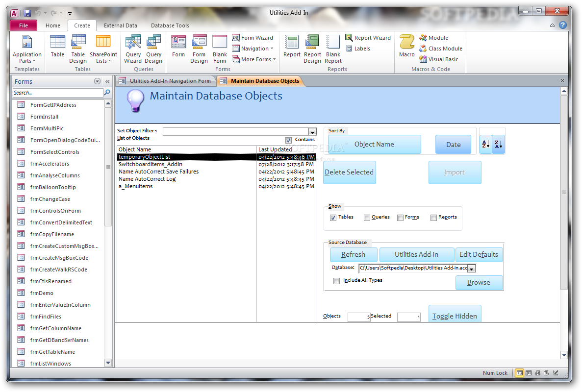Select Maintain Database Objects tab

click(260, 81)
